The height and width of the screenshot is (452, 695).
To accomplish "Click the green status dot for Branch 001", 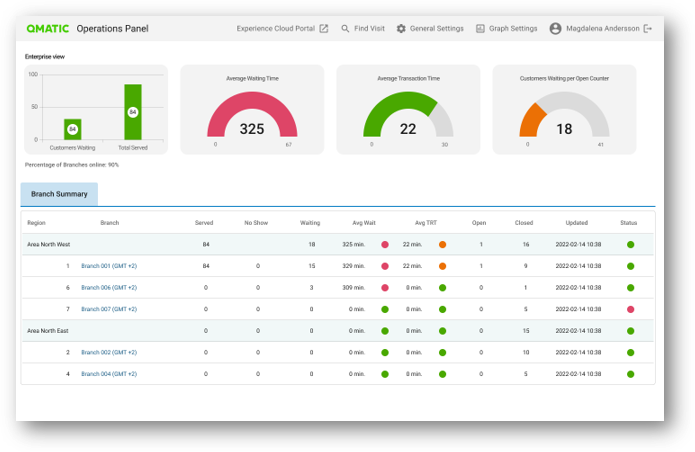I will pos(631,266).
